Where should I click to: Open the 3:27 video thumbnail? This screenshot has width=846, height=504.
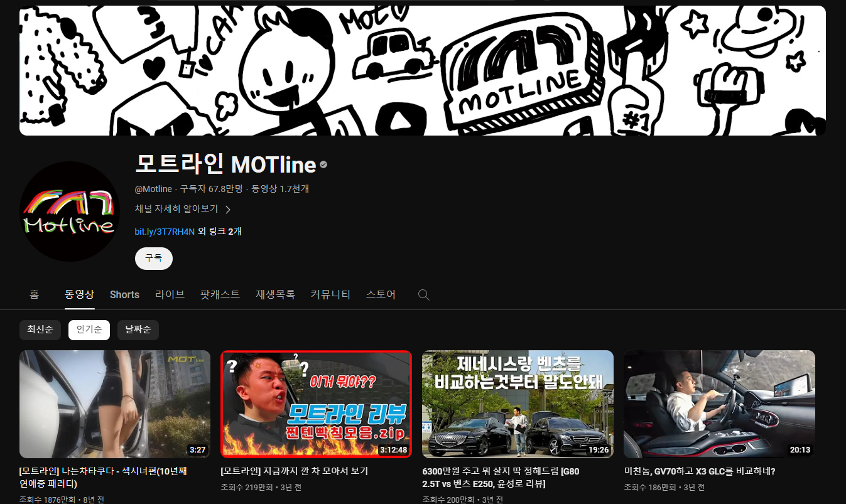(x=115, y=404)
